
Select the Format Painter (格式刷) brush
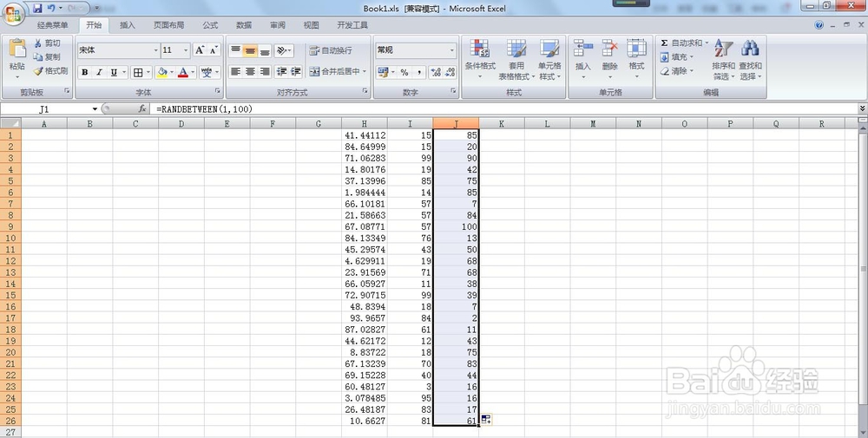click(x=37, y=71)
